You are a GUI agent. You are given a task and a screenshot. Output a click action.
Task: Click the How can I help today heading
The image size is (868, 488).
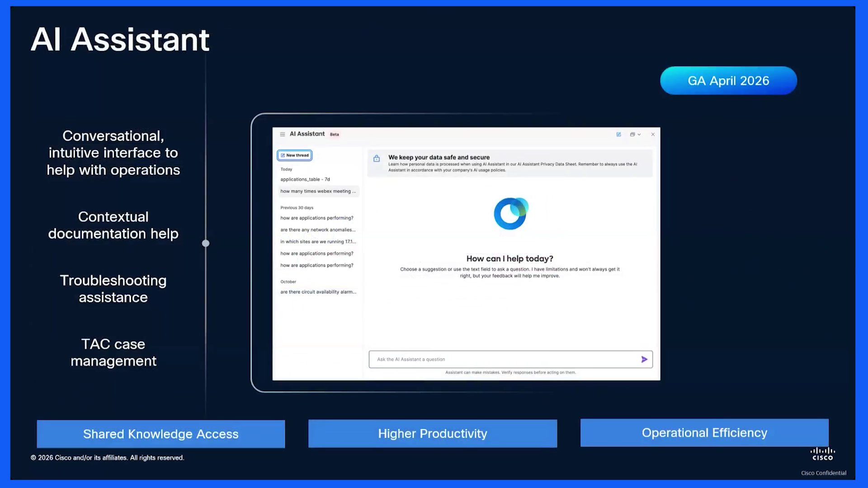(x=509, y=258)
